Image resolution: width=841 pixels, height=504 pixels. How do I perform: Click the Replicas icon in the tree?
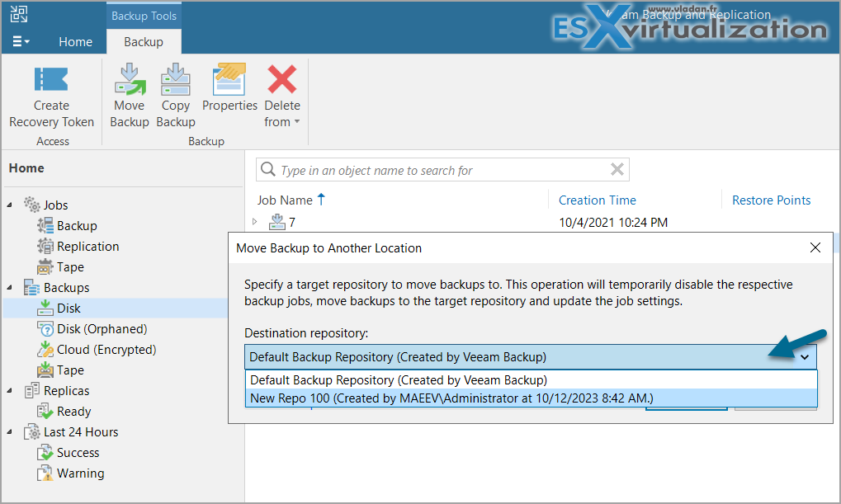pyautogui.click(x=31, y=390)
